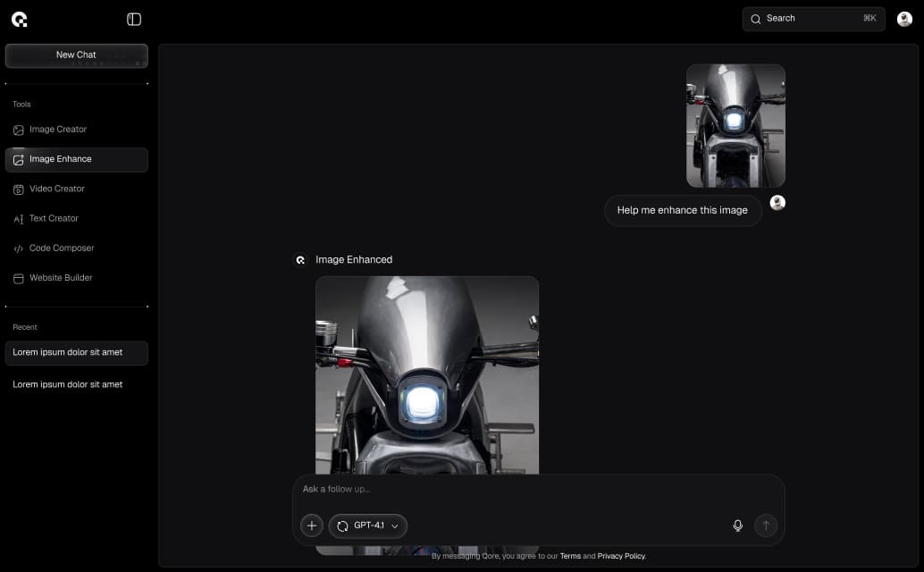Screen dimensions: 924x572
Task: Click the microphone voice input icon
Action: click(737, 526)
